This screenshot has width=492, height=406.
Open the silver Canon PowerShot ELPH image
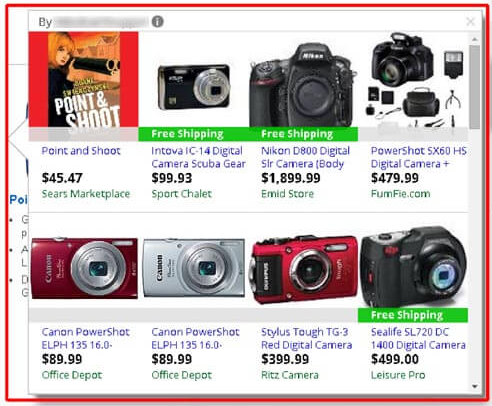click(194, 268)
